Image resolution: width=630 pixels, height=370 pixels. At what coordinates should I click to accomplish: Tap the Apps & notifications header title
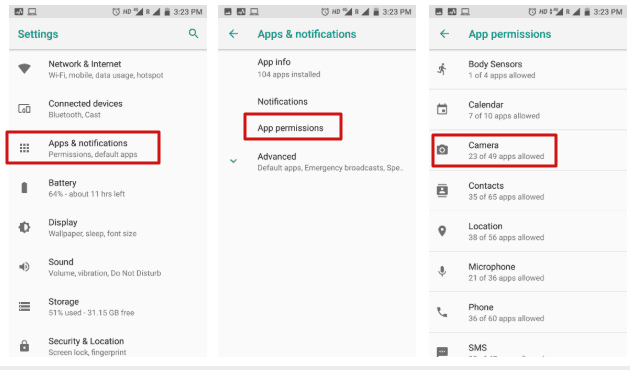pyautogui.click(x=307, y=34)
